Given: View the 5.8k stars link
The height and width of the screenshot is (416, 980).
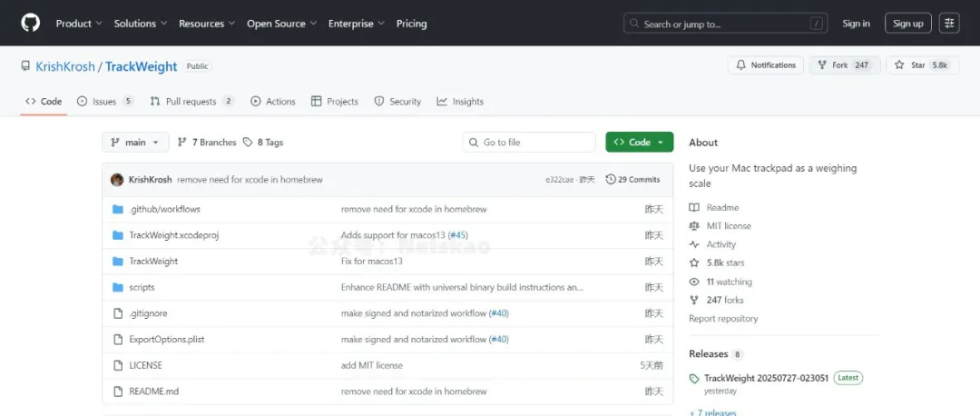Looking at the screenshot, I should [726, 262].
